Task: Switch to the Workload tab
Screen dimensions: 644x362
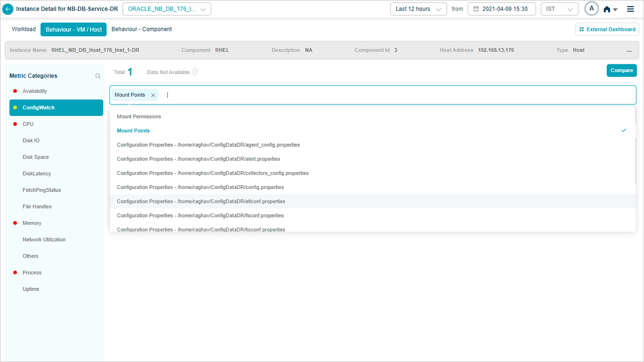Action: (24, 29)
